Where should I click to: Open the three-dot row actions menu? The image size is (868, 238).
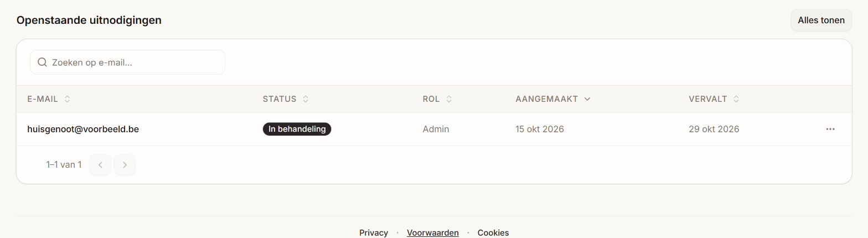tap(830, 129)
